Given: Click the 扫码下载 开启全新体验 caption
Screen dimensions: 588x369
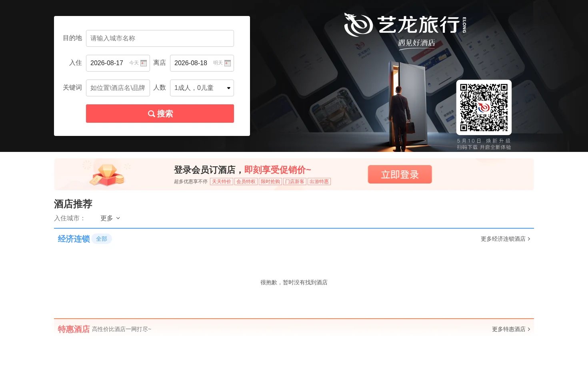Looking at the screenshot, I should pos(484,148).
